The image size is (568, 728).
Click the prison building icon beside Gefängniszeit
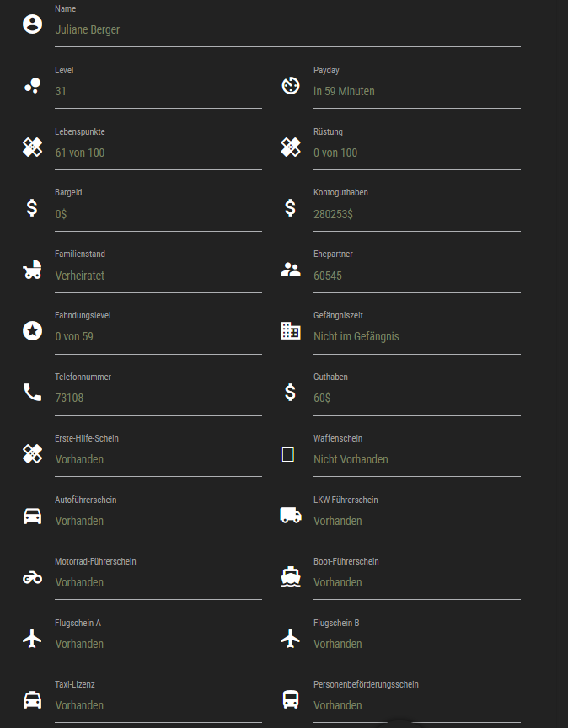[290, 330]
